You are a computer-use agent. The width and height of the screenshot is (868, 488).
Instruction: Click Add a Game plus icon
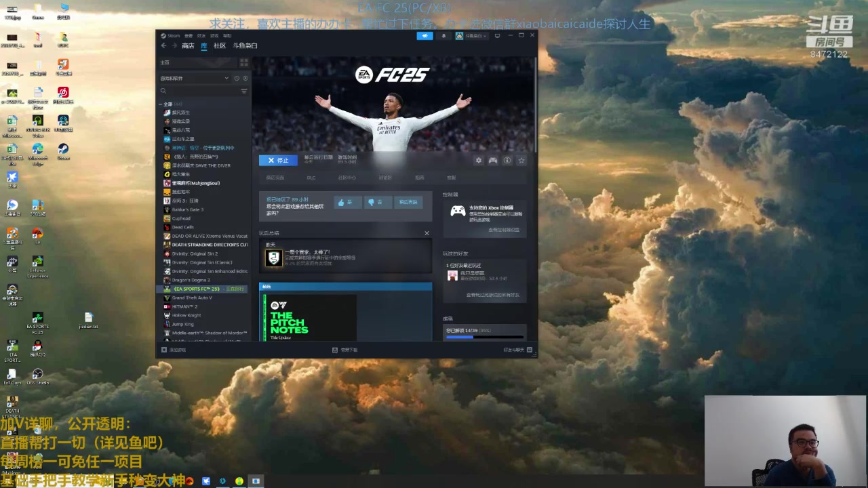point(163,350)
